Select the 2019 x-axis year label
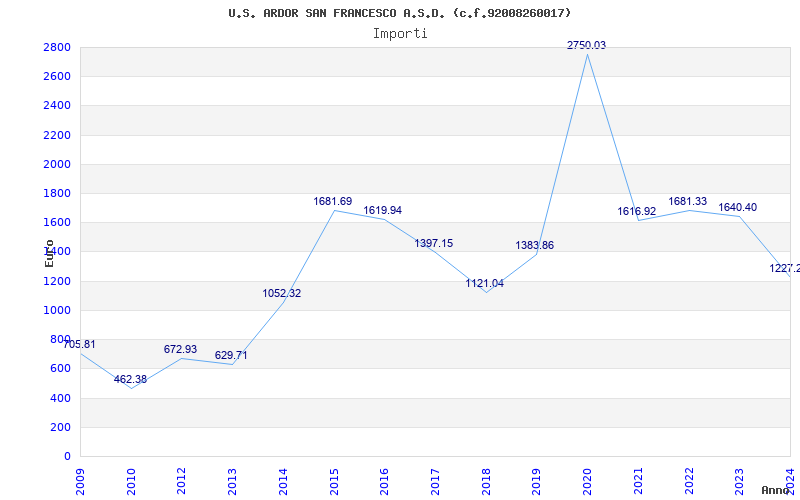Screen dimensions: 800x500 pyautogui.click(x=537, y=481)
